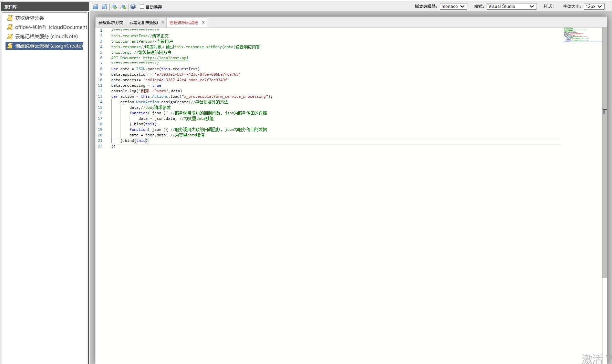Click the Save As floppy disk icon
Image resolution: width=612 pixels, height=364 pixels.
click(x=105, y=7)
